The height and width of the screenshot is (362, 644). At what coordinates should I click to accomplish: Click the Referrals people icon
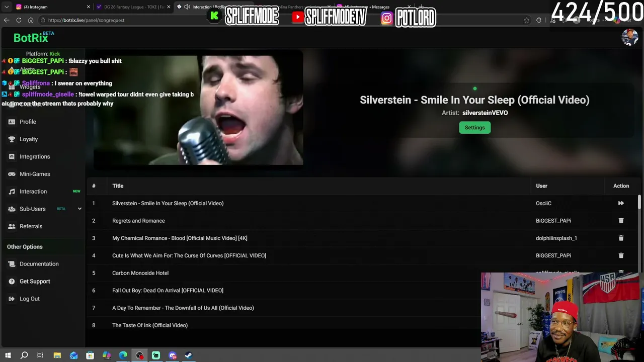point(12,226)
